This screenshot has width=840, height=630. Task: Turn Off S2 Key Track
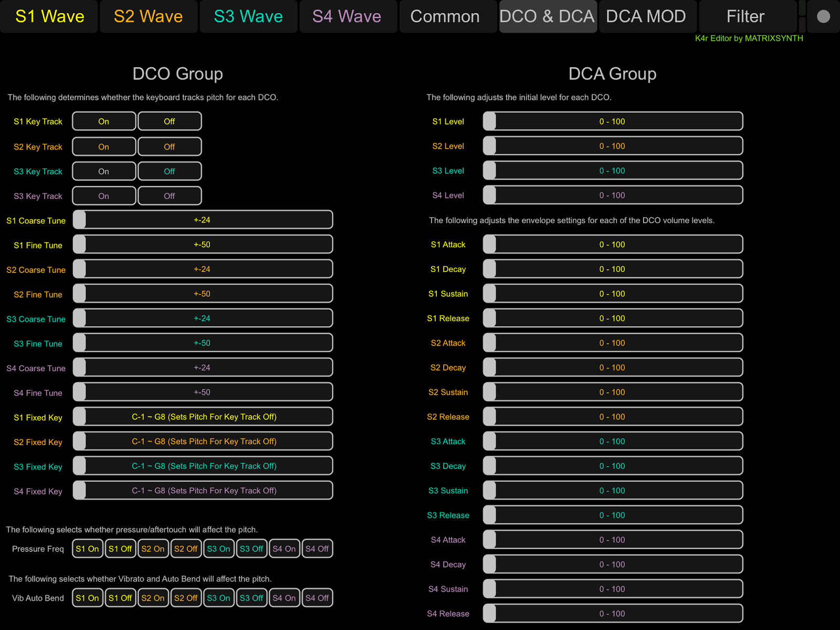[169, 146]
